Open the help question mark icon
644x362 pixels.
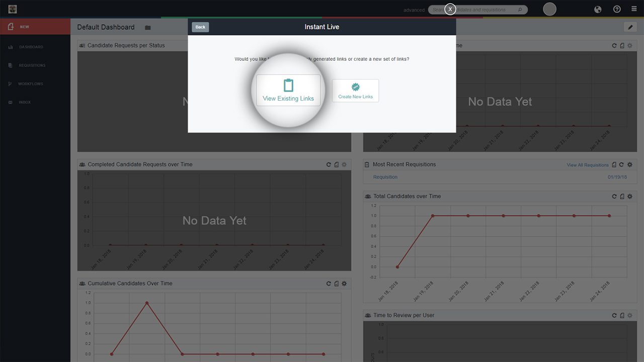click(x=617, y=9)
